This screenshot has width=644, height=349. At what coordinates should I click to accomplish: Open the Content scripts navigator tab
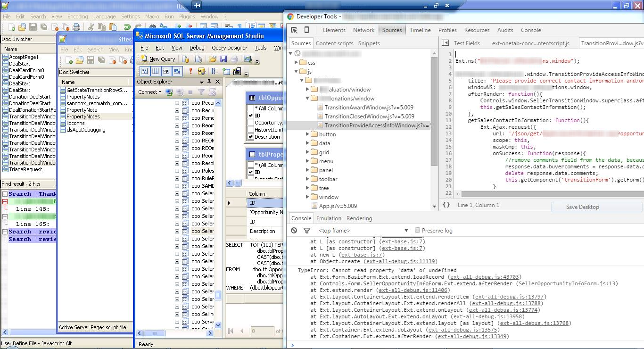[334, 43]
